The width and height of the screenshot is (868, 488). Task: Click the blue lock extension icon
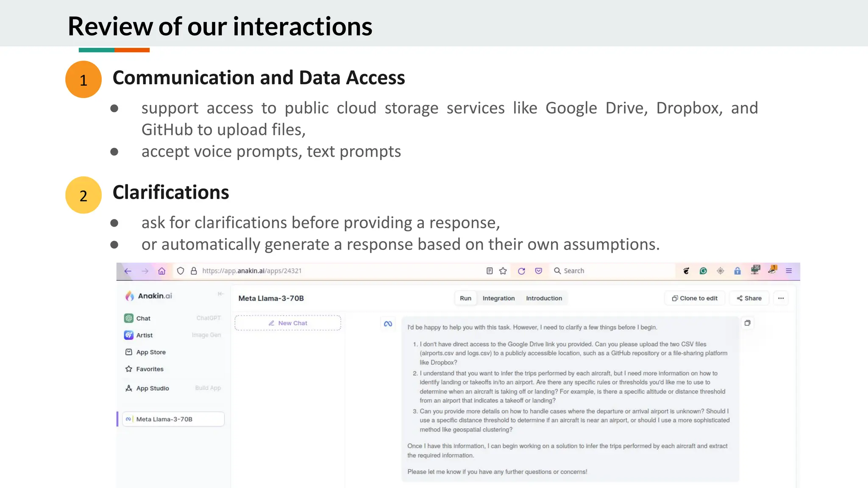click(x=737, y=271)
